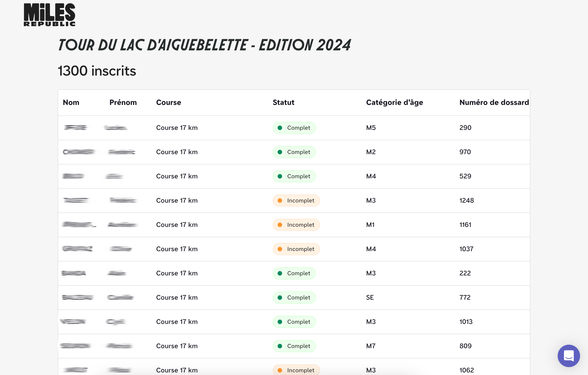Click the Complet badge in the SE row
Image resolution: width=588 pixels, height=375 pixels.
point(294,297)
